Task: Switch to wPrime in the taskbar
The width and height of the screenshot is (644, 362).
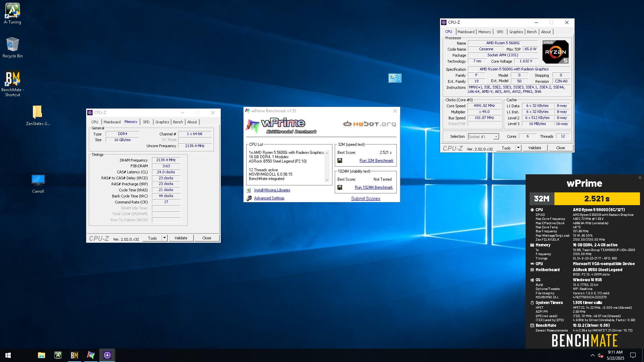Action: [x=91, y=355]
